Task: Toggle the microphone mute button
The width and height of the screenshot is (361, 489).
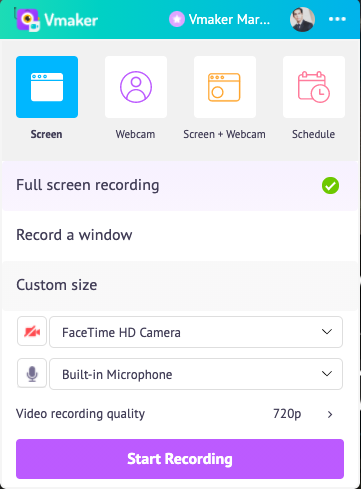Action: click(32, 373)
